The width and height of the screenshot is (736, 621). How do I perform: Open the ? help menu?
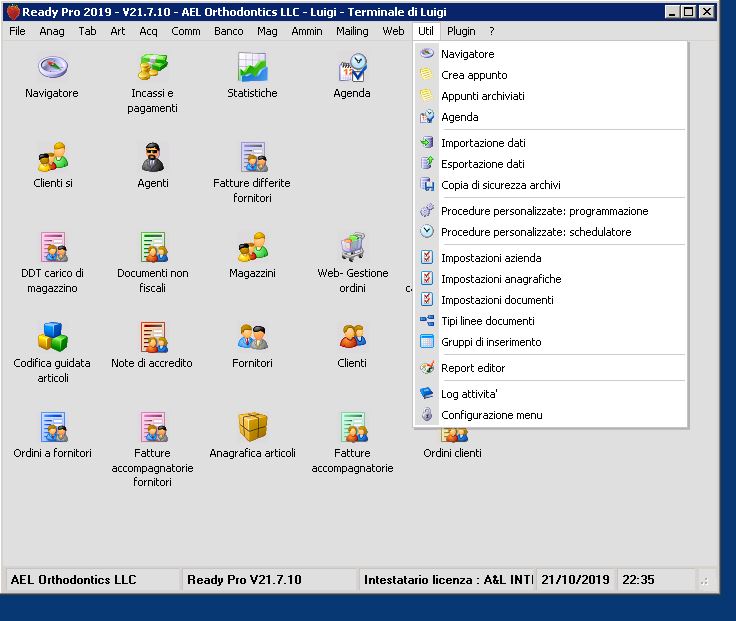click(x=491, y=31)
